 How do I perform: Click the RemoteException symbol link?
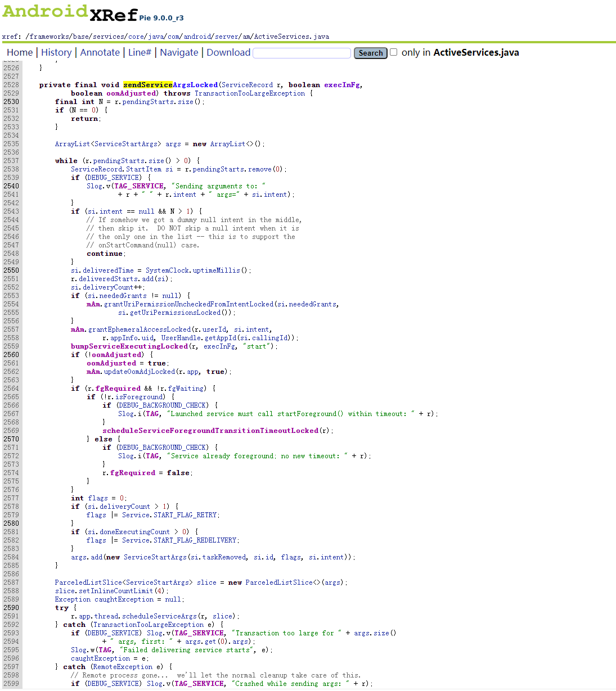123,667
